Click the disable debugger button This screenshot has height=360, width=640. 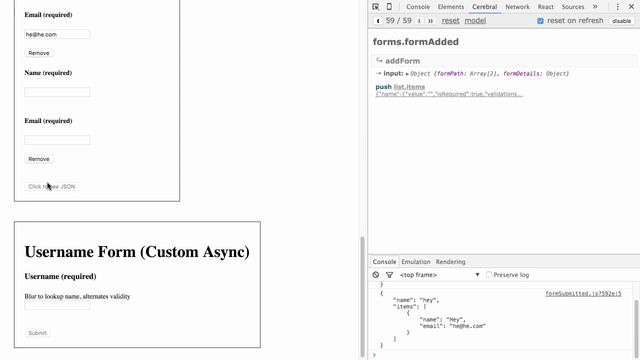(x=621, y=21)
